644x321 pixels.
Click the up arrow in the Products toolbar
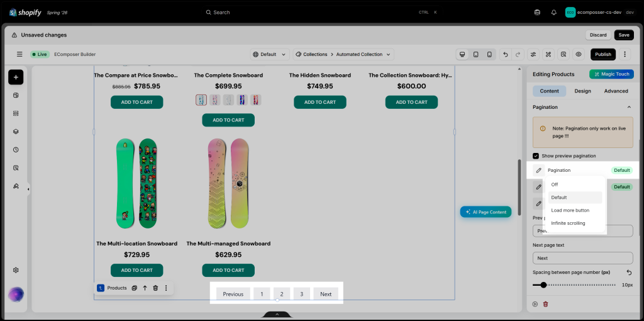145,288
